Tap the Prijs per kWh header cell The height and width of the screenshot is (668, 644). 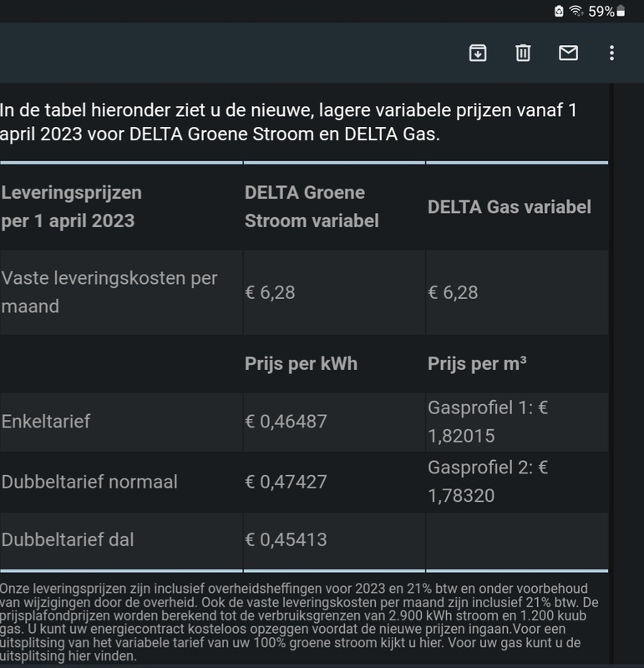pos(301,364)
